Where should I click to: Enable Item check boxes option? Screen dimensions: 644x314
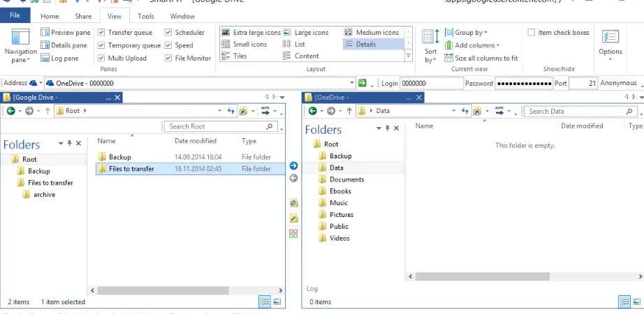pyautogui.click(x=531, y=32)
